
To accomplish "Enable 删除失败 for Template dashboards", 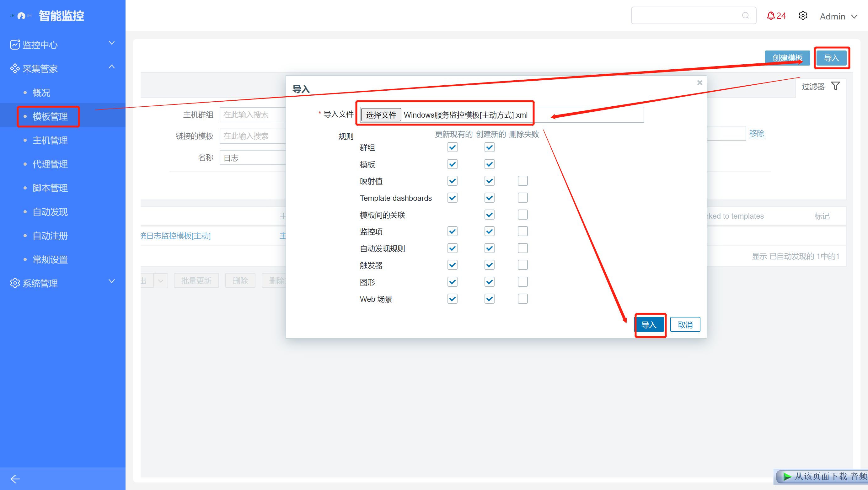I will 522,198.
